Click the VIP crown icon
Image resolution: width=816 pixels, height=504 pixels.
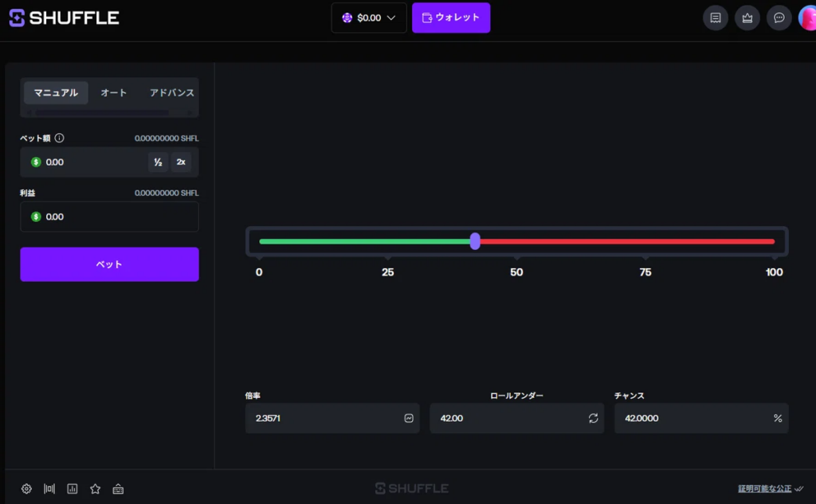point(747,18)
